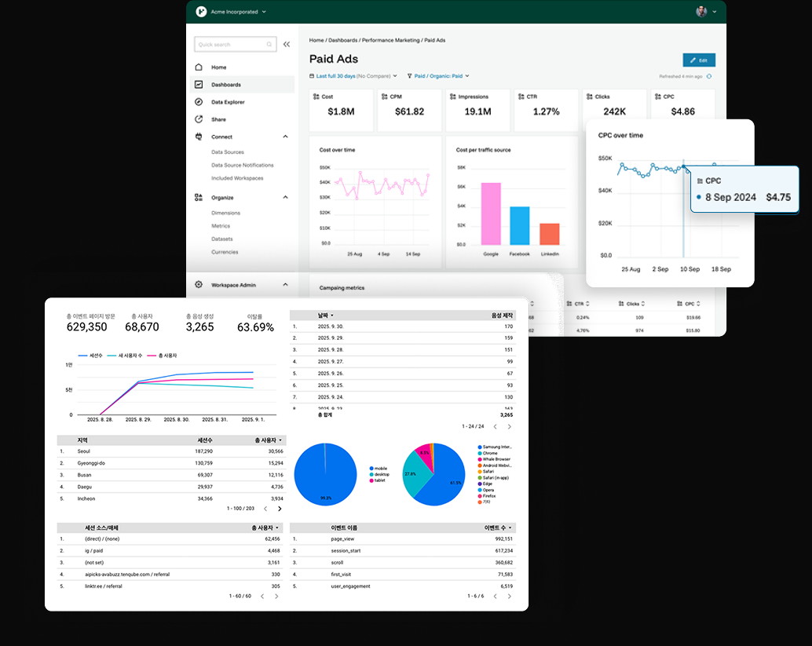Open Dashboards via its sidebar icon

click(x=199, y=84)
